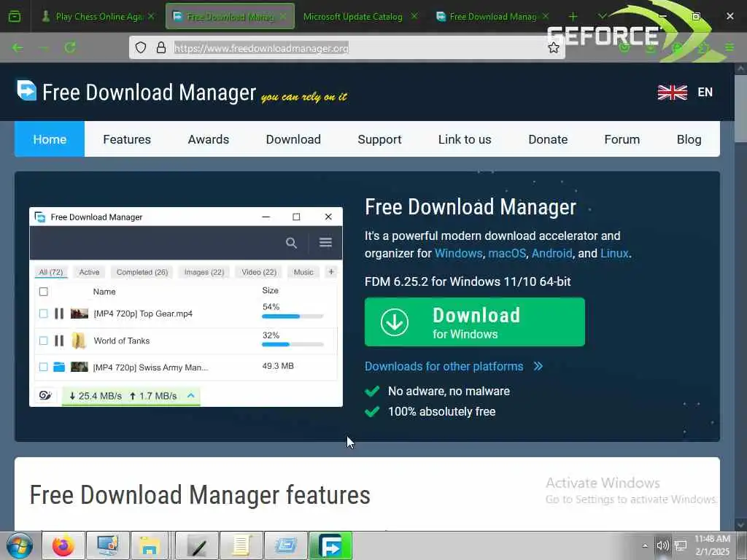Expand the list all tabs chevron

click(x=602, y=17)
